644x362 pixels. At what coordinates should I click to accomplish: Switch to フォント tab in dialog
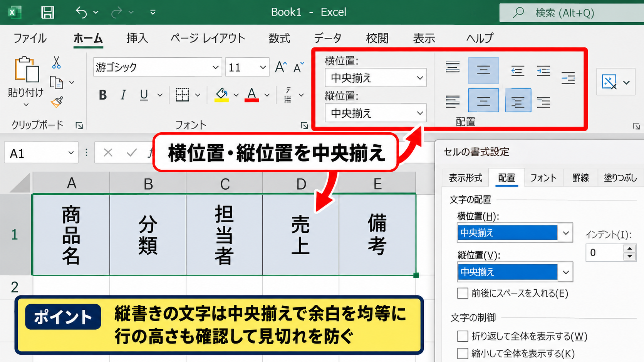click(543, 178)
